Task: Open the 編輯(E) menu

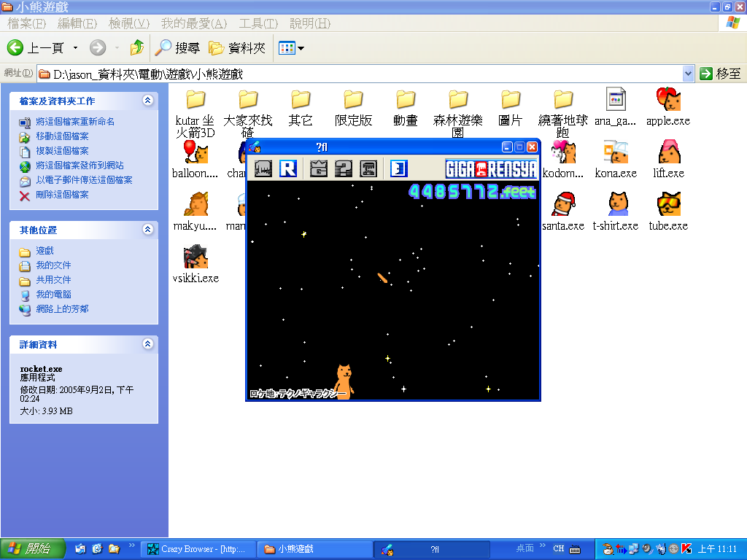Action: click(77, 23)
